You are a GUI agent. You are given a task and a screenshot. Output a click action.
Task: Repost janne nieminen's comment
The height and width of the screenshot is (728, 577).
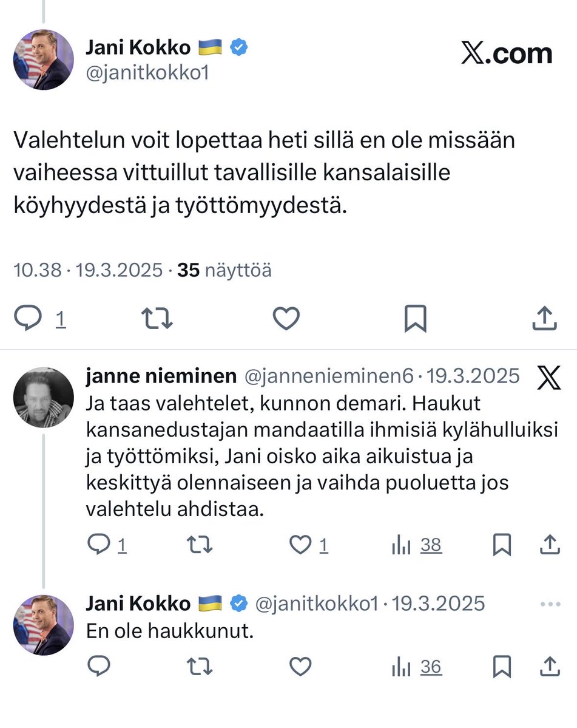(x=200, y=545)
